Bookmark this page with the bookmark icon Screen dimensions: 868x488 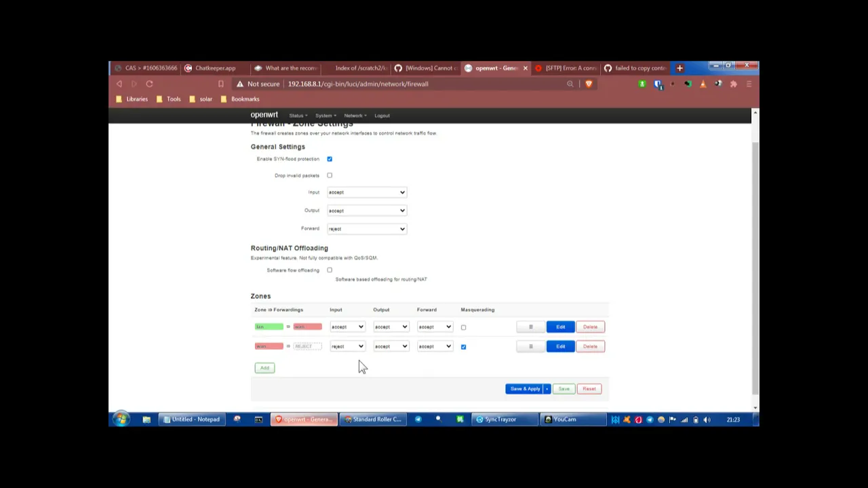coord(220,84)
